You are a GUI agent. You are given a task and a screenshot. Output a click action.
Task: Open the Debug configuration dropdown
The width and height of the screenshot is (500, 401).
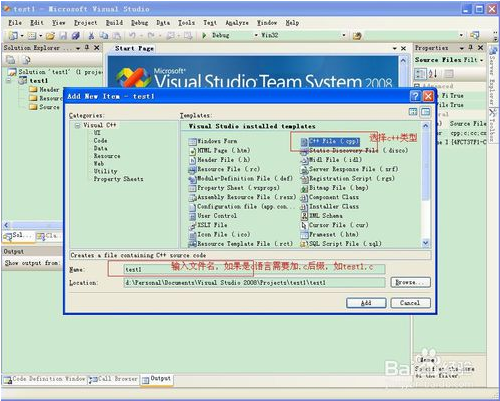pos(256,35)
